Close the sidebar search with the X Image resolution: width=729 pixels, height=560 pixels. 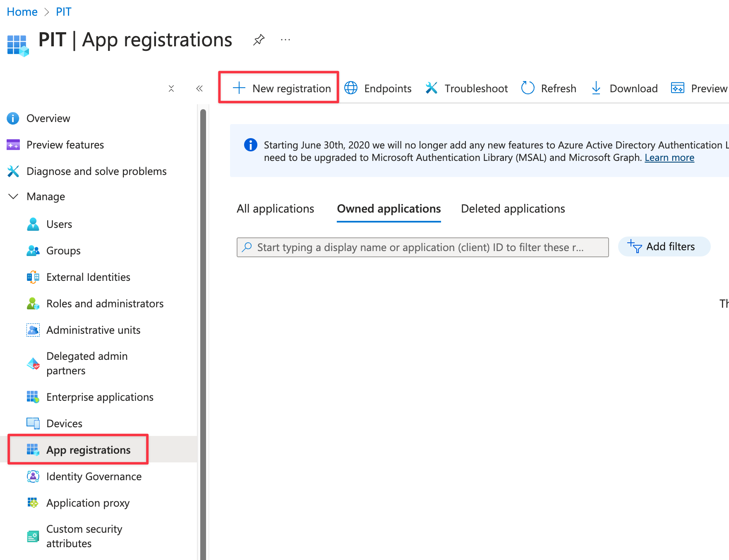coord(171,89)
